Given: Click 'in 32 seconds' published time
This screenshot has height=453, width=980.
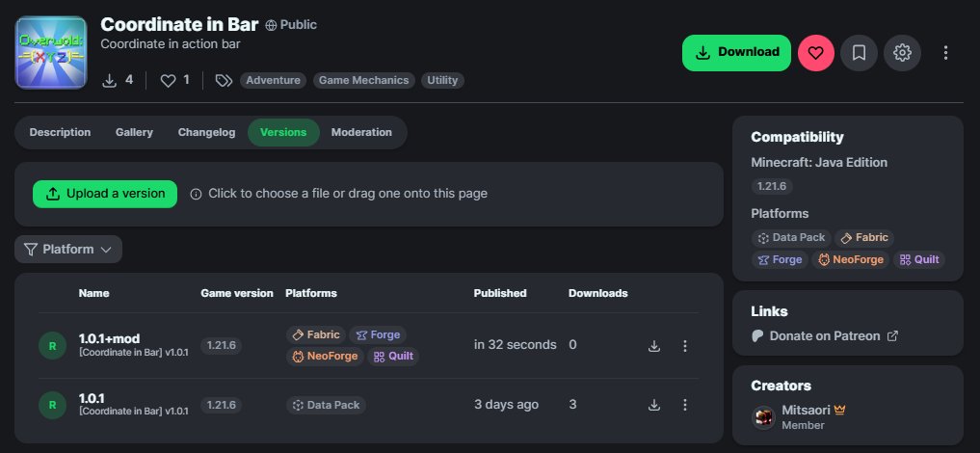Looking at the screenshot, I should pos(515,345).
